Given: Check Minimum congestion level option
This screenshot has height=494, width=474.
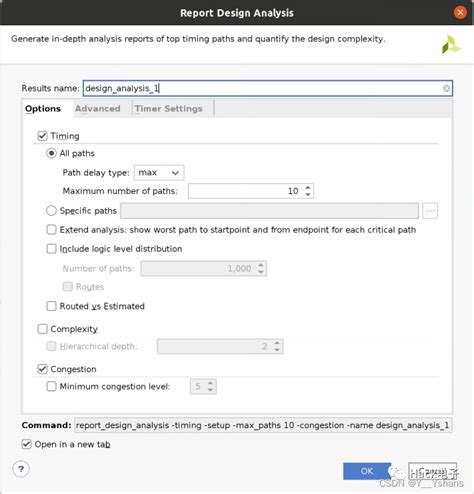Looking at the screenshot, I should (x=51, y=386).
